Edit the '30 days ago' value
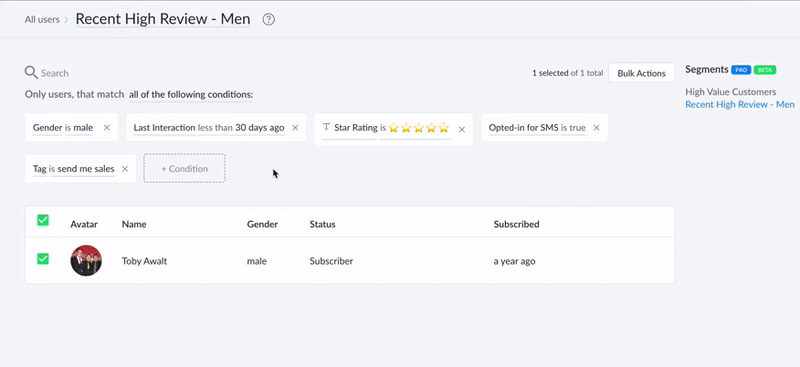Image resolution: width=800 pixels, height=367 pixels. (260, 128)
